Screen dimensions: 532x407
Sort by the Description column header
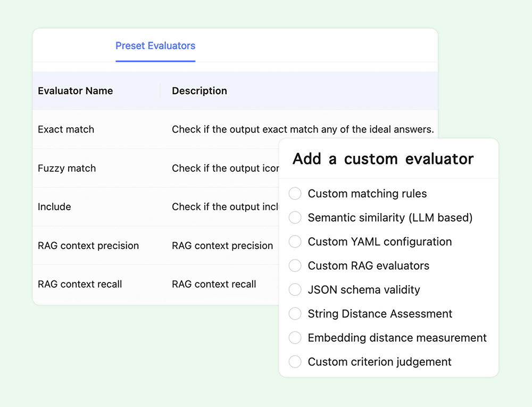coord(199,91)
